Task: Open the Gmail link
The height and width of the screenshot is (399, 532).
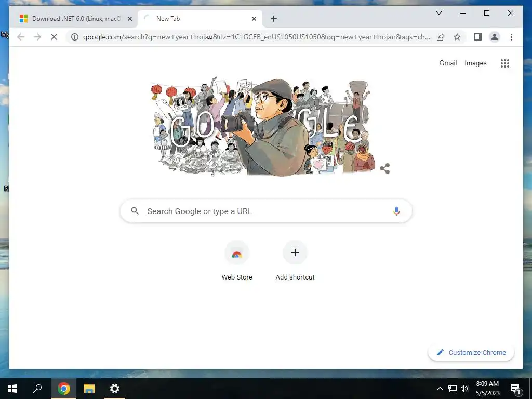Action: (x=448, y=63)
